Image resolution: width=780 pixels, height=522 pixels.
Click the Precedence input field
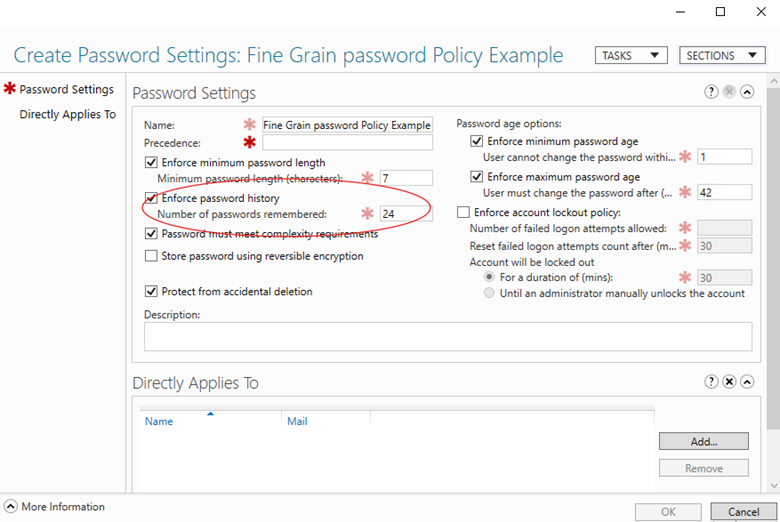click(x=347, y=142)
